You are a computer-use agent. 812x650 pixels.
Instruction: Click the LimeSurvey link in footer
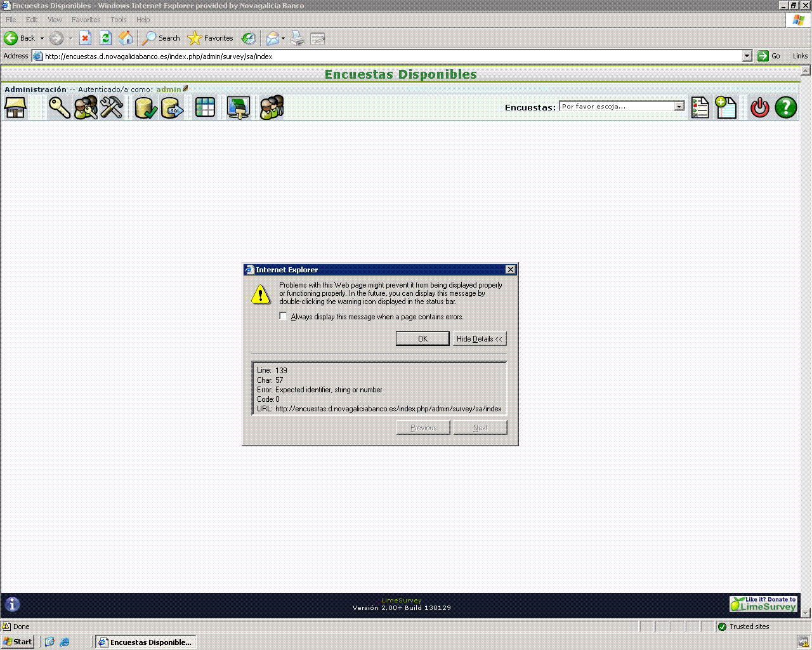pos(402,600)
